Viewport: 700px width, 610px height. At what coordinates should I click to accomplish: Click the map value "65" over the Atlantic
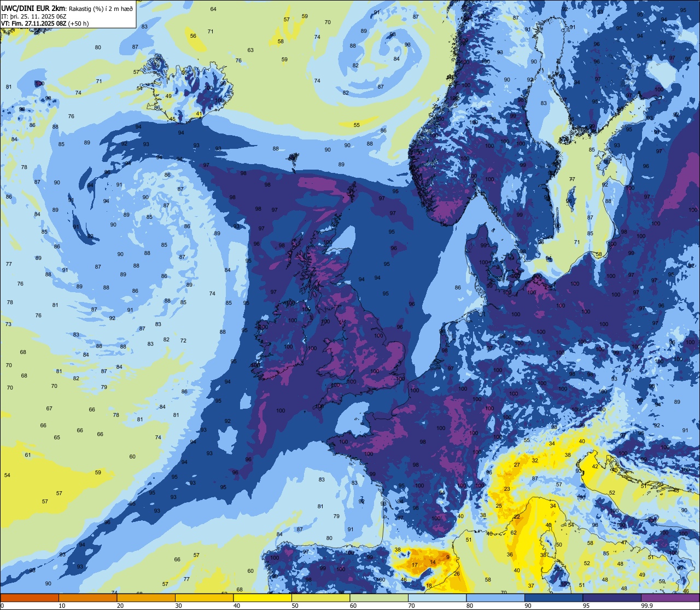57,437
